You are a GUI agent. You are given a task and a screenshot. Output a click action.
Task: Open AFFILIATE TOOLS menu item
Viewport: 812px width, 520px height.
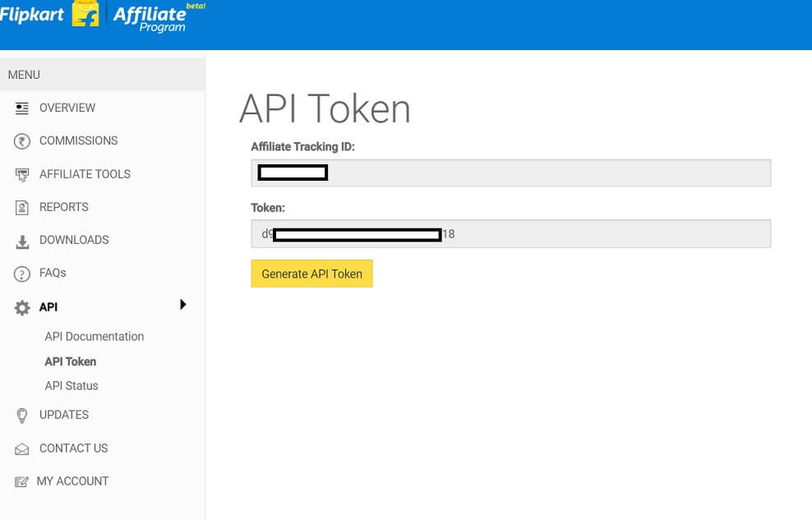[x=85, y=174]
